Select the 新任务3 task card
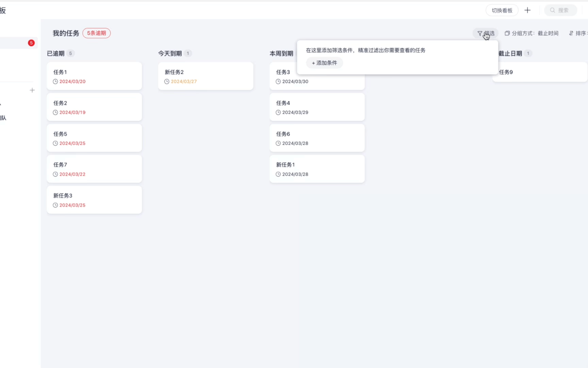Screen dimensions: 588x368 (94, 200)
